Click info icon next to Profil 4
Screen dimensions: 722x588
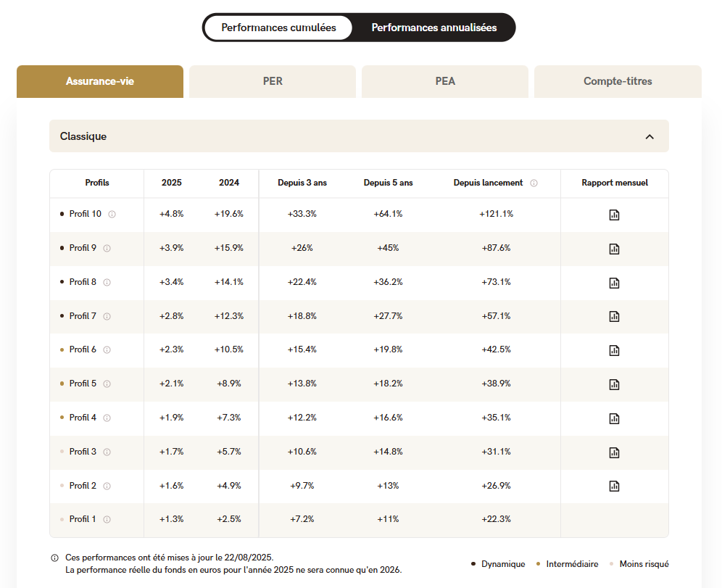107,418
